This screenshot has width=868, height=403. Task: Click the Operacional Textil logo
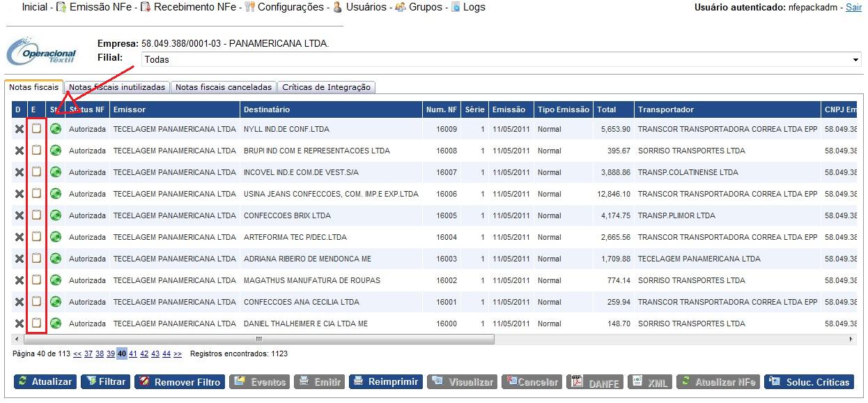click(42, 53)
